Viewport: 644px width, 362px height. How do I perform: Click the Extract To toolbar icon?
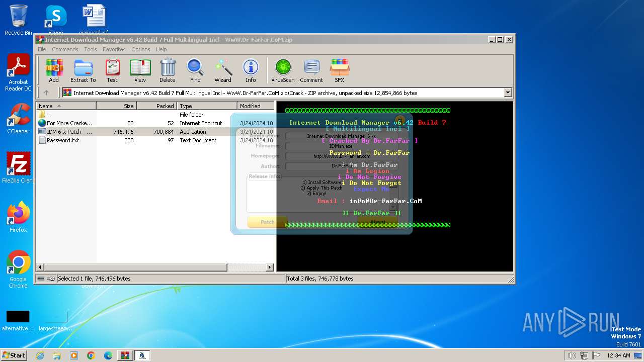click(x=83, y=71)
